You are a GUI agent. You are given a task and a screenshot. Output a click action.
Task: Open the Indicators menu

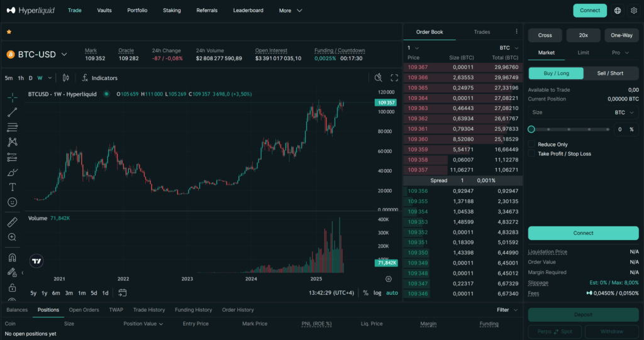[100, 77]
